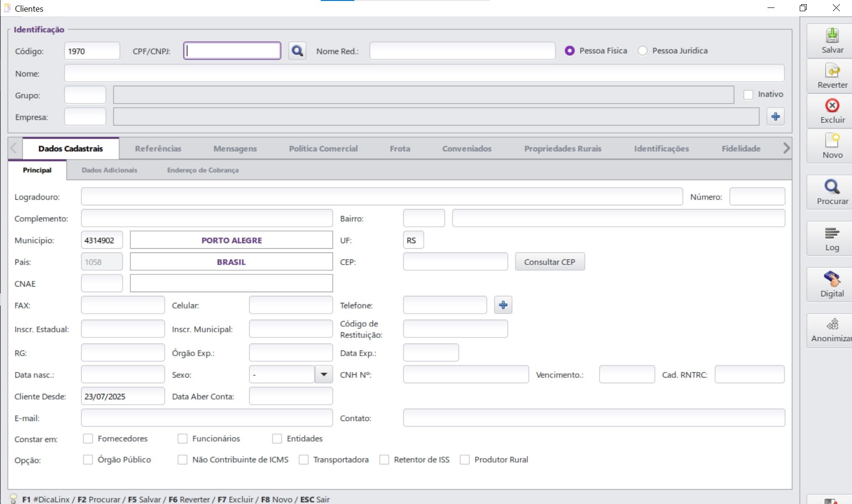Click the Cliente Desde date field
This screenshot has width=852, height=504.
coord(123,396)
